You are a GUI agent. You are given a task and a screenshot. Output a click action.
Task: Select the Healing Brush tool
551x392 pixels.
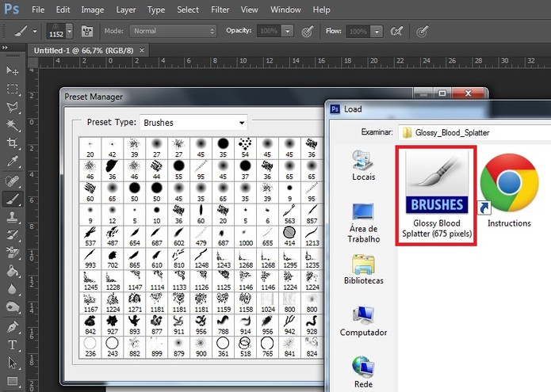click(13, 181)
